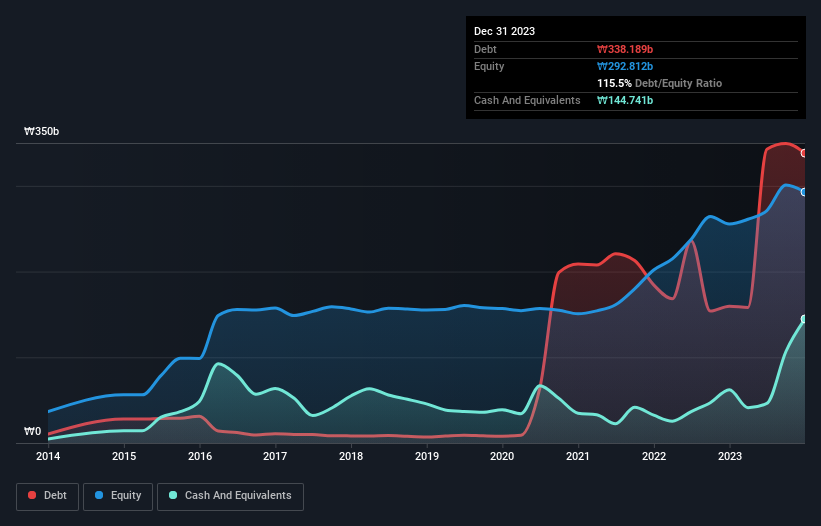Click Cash And Equivalents tooltip label

tap(527, 100)
